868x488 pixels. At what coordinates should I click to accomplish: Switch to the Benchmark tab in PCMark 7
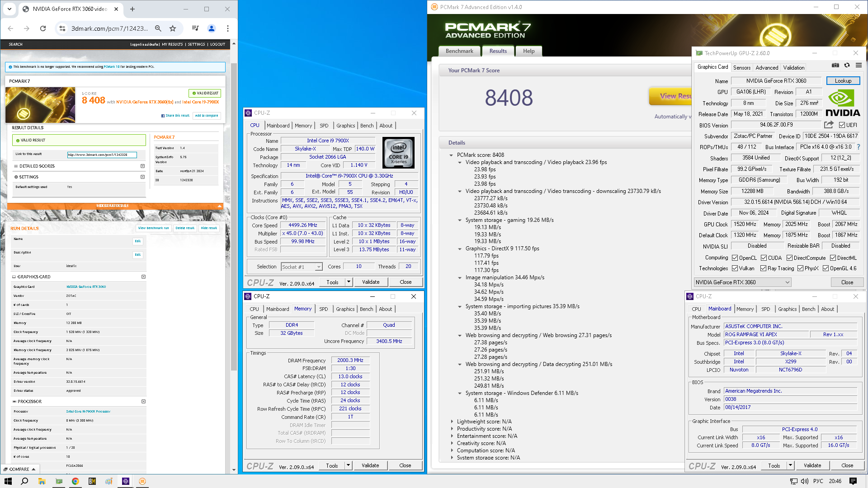459,51
